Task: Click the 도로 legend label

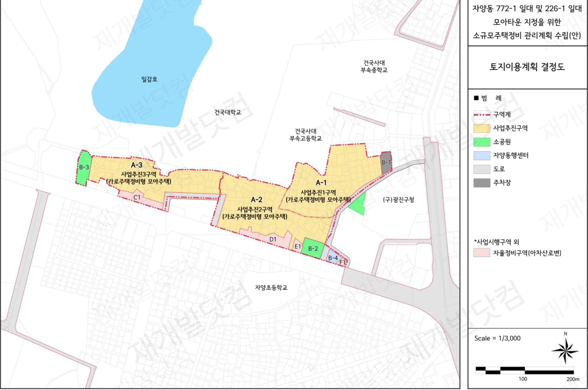Action: [x=499, y=169]
